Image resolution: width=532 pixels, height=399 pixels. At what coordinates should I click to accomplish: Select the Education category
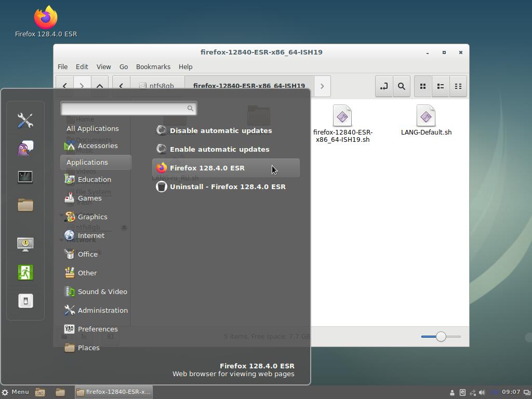pos(96,179)
